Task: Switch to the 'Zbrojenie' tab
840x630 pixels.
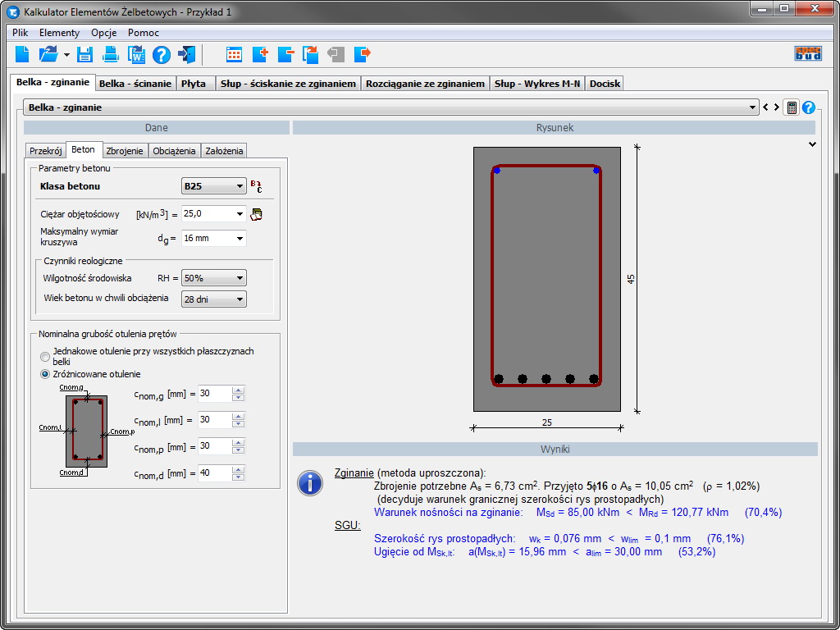Action: click(125, 151)
